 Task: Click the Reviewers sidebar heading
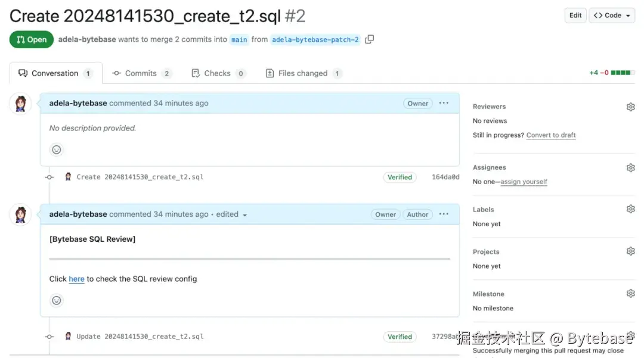(x=489, y=107)
